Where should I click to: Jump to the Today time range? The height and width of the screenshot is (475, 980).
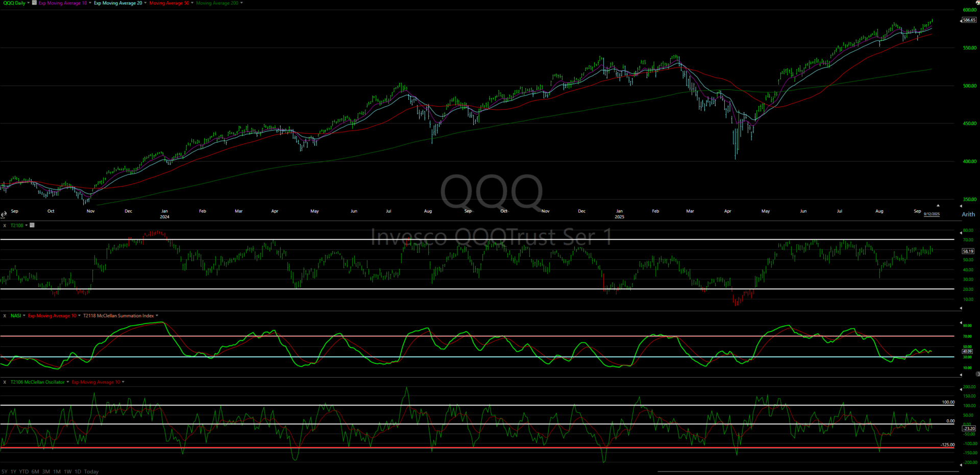[91, 471]
